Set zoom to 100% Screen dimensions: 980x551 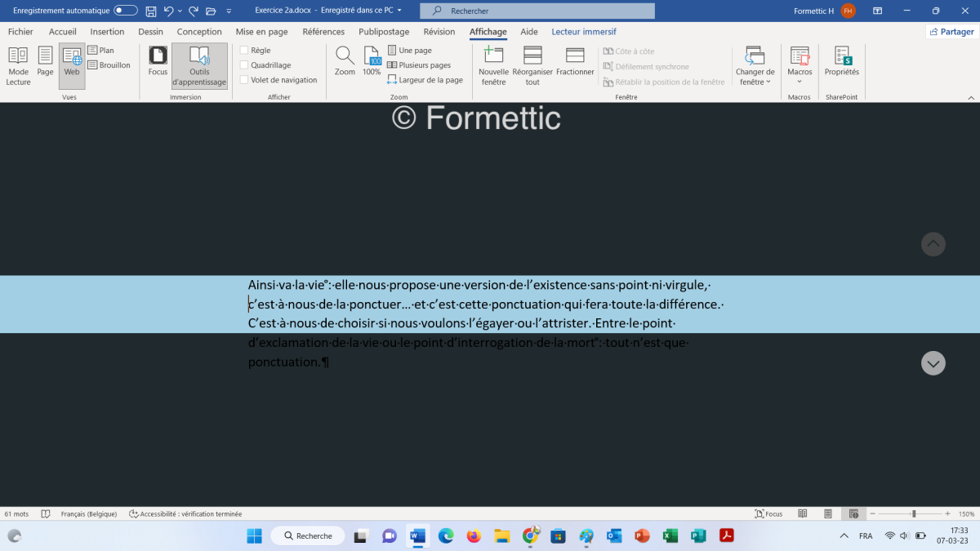[x=372, y=62]
